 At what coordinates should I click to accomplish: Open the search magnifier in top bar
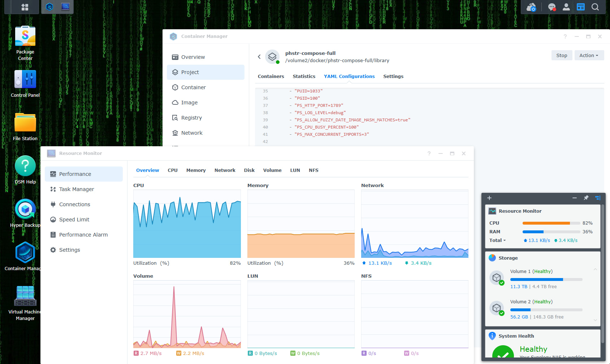(595, 7)
